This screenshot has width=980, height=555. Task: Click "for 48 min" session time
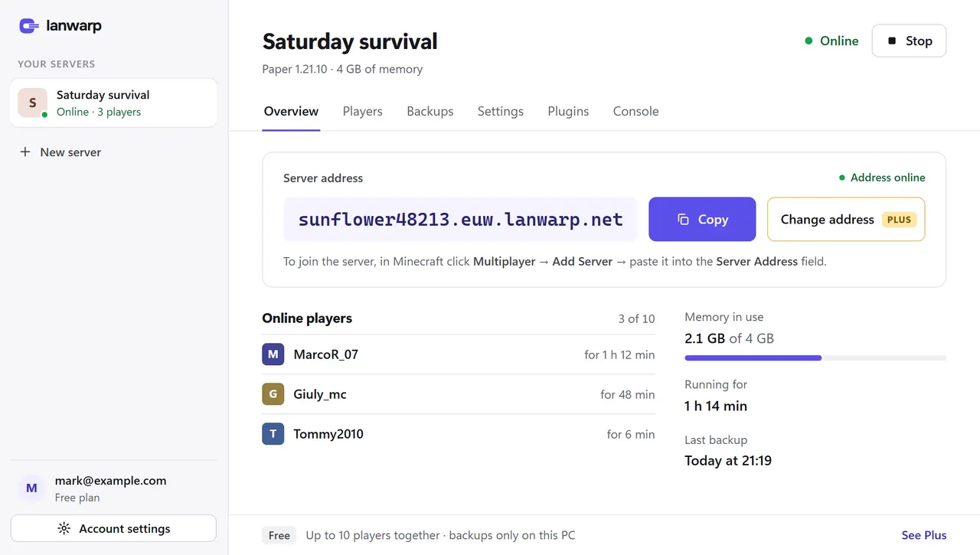pos(628,394)
